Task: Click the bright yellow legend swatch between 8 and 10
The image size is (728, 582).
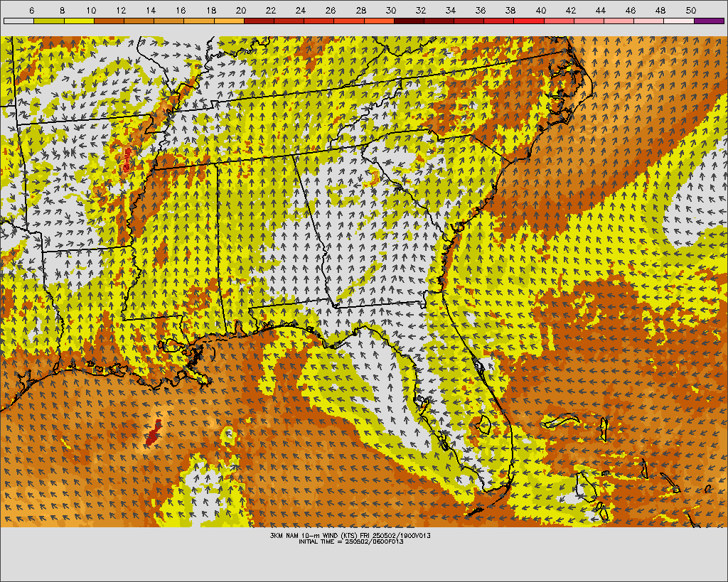Action: tap(79, 21)
